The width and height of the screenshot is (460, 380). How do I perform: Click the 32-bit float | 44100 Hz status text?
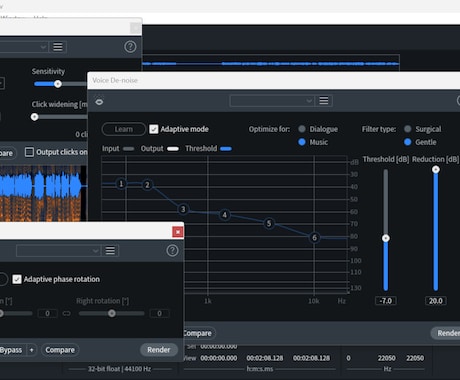pos(119,369)
